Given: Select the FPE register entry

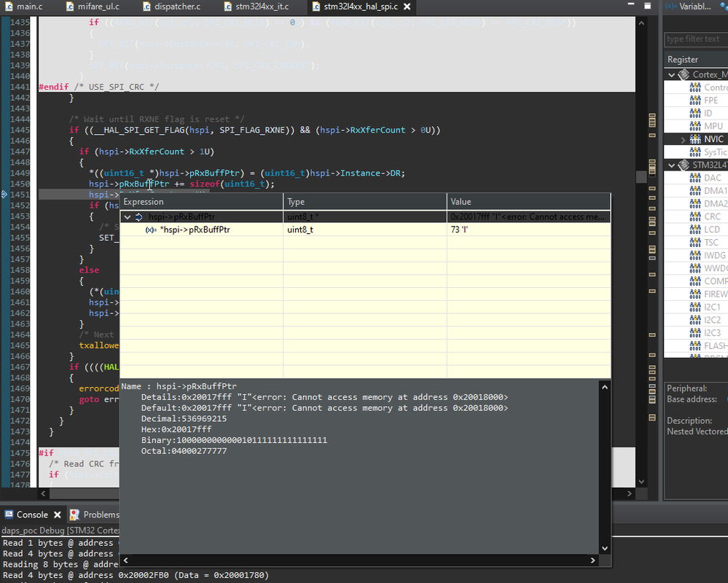Looking at the screenshot, I should 711,101.
